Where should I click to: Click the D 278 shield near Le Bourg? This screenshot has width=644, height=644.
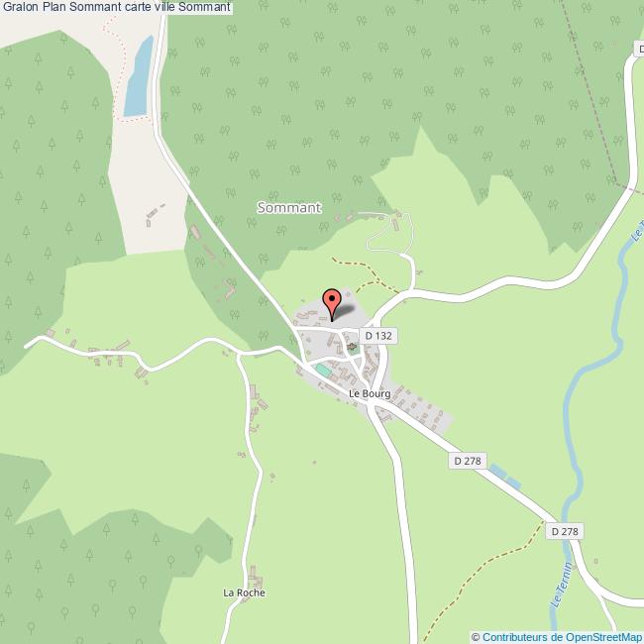pyautogui.click(x=468, y=461)
